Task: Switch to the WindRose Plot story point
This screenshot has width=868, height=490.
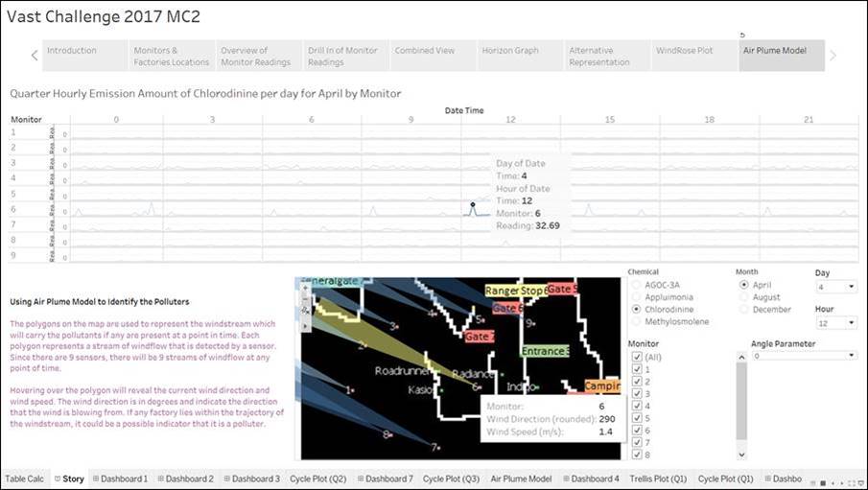Action: point(684,51)
